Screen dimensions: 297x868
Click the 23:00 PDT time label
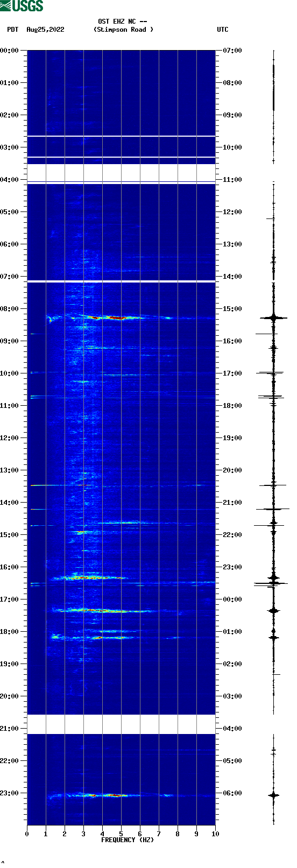[9, 793]
